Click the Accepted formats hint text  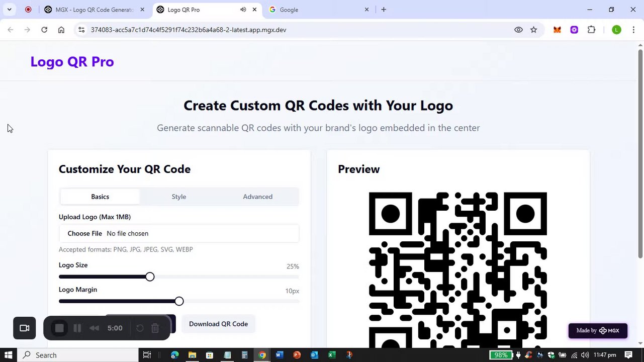(x=126, y=249)
